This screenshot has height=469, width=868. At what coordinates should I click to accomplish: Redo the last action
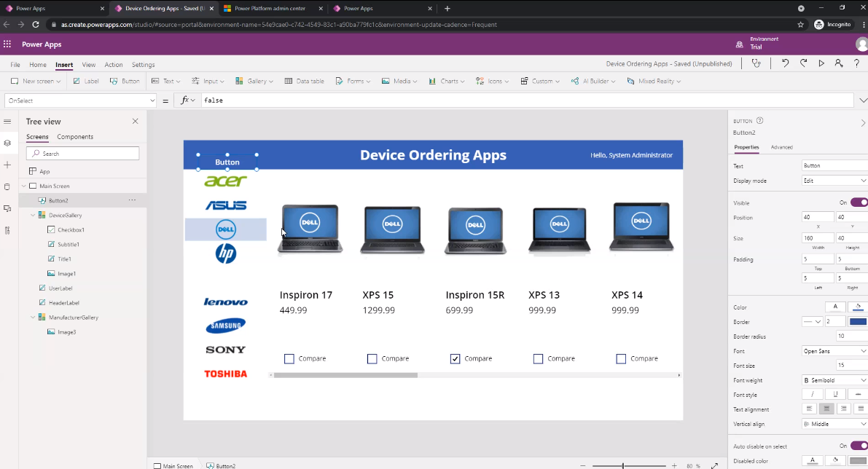(803, 63)
